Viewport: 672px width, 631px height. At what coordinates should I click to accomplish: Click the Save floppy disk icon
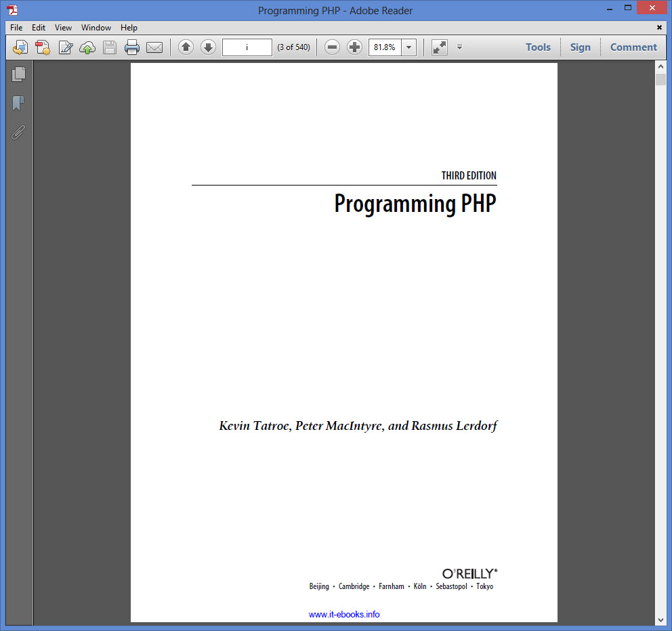point(110,47)
